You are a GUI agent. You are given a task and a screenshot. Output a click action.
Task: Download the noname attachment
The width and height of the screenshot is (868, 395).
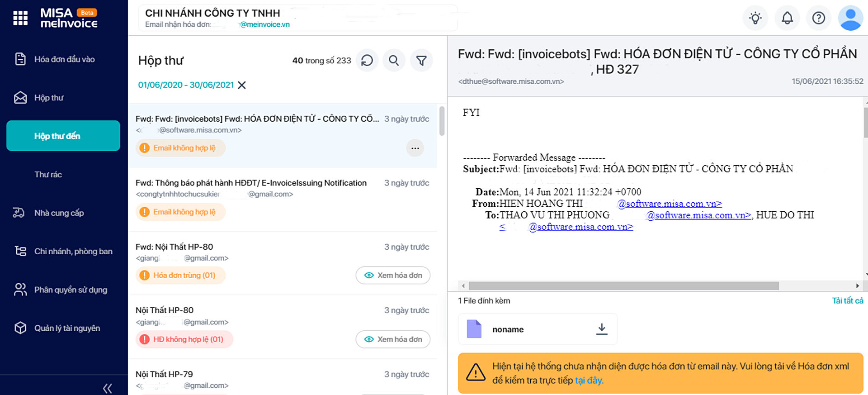pyautogui.click(x=602, y=329)
